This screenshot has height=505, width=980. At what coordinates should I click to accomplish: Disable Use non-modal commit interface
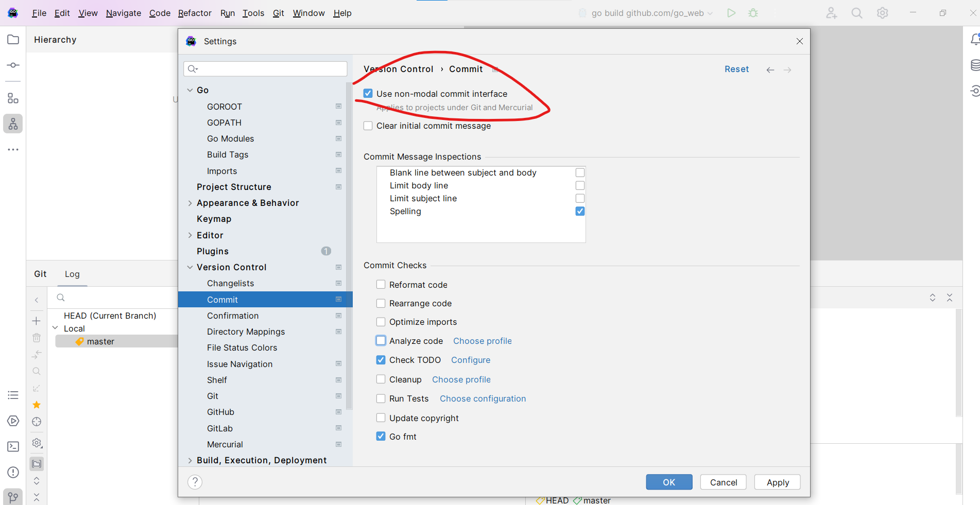coord(368,94)
